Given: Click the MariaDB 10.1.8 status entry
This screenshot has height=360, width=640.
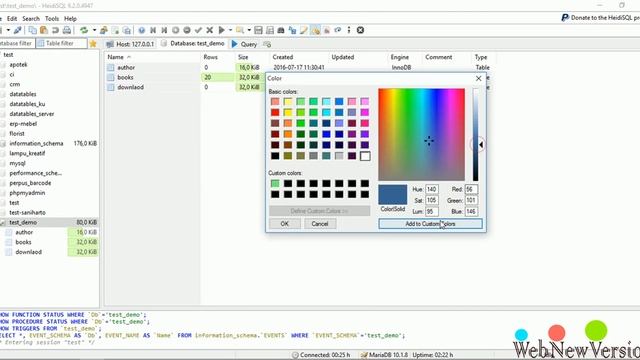Looking at the screenshot, I should pos(384,355).
